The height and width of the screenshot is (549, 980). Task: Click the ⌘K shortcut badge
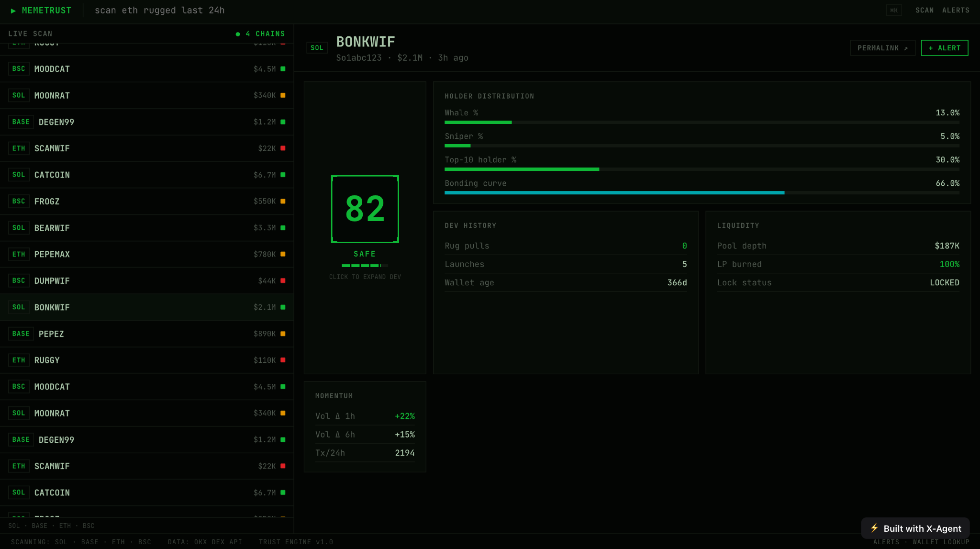pos(893,10)
